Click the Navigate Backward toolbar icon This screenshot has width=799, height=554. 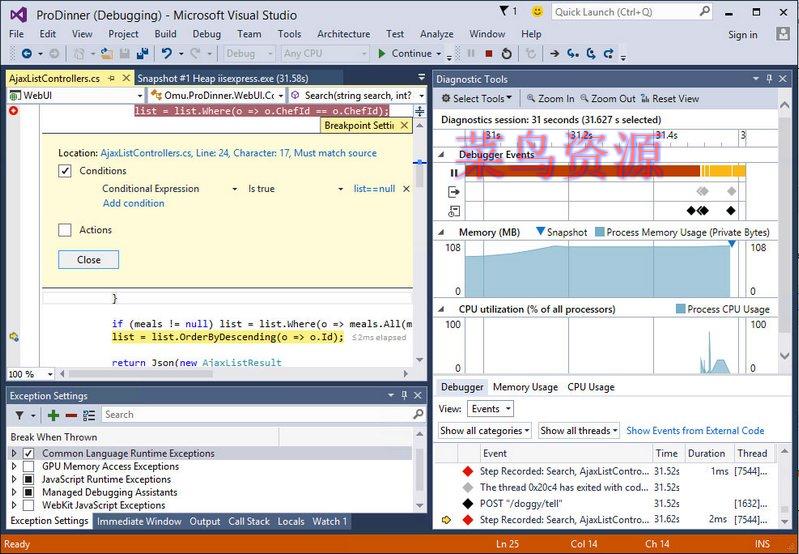(26, 54)
